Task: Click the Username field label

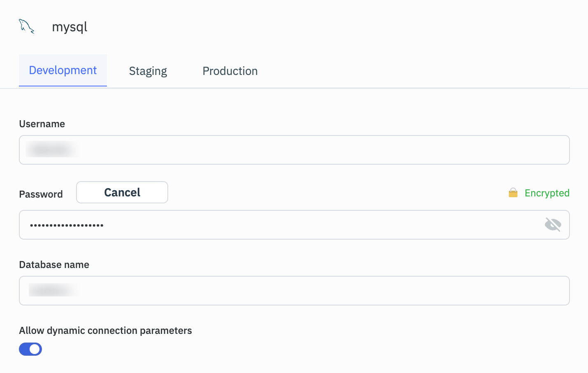Action: [x=42, y=124]
